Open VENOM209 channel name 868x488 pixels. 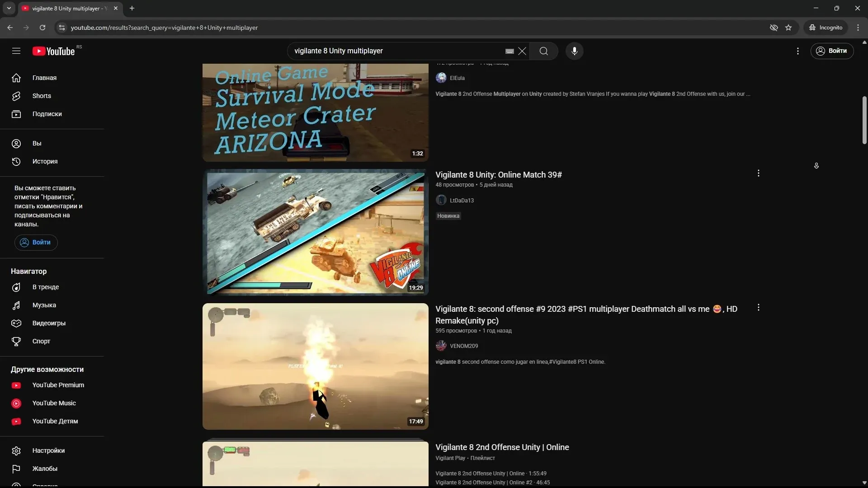[x=463, y=346]
